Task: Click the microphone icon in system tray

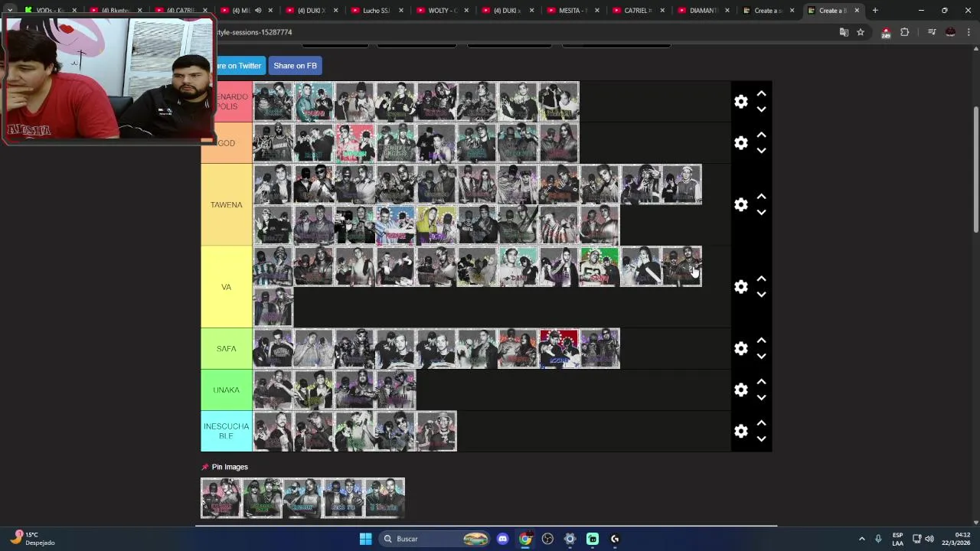Action: (878, 539)
